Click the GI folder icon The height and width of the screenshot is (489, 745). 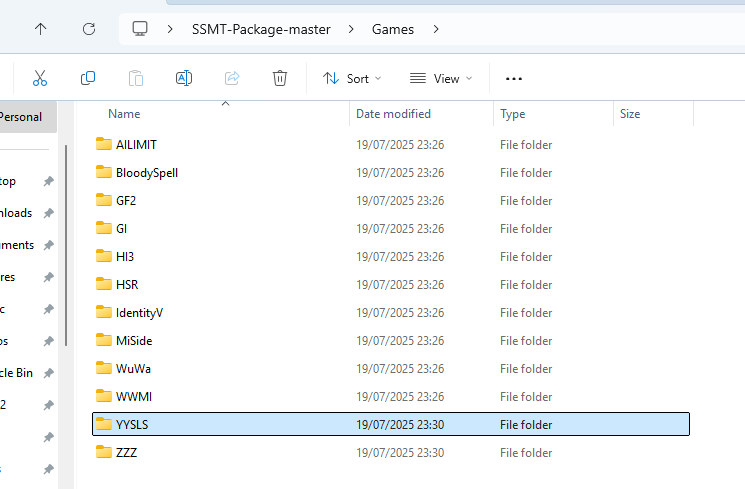tap(104, 228)
